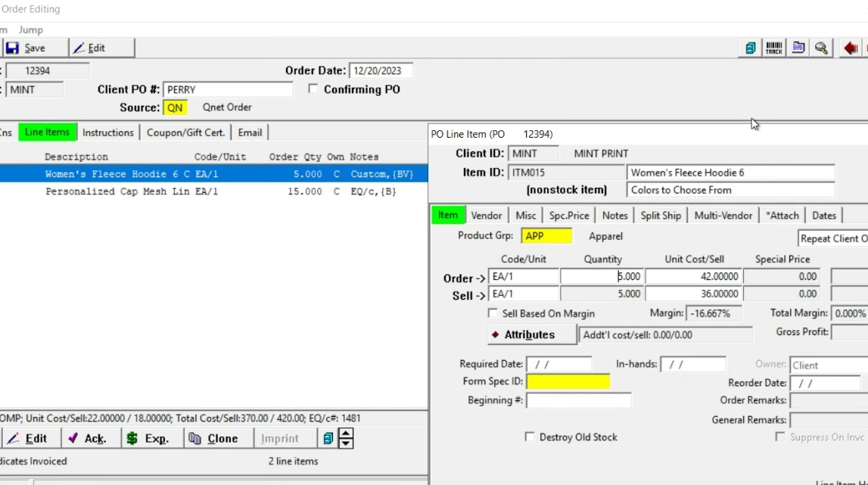The height and width of the screenshot is (485, 868).
Task: Click the In-hands date field
Action: pyautogui.click(x=693, y=364)
